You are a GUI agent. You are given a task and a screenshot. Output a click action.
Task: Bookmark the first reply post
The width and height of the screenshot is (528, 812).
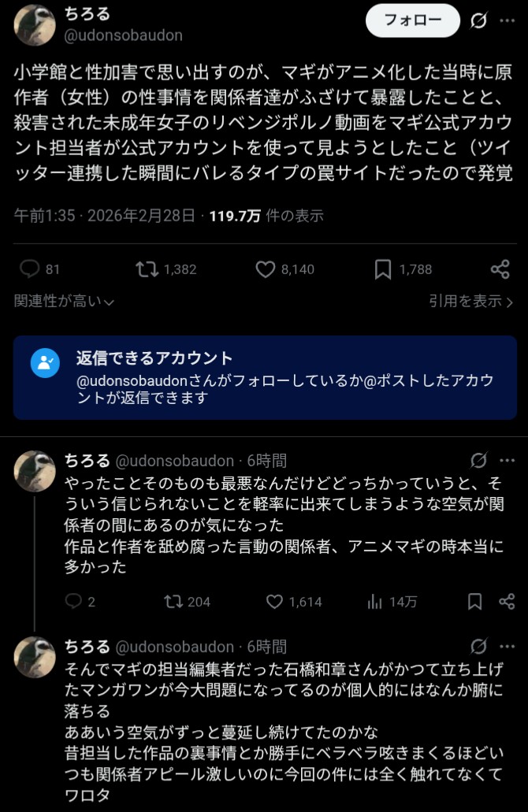pyautogui.click(x=474, y=602)
